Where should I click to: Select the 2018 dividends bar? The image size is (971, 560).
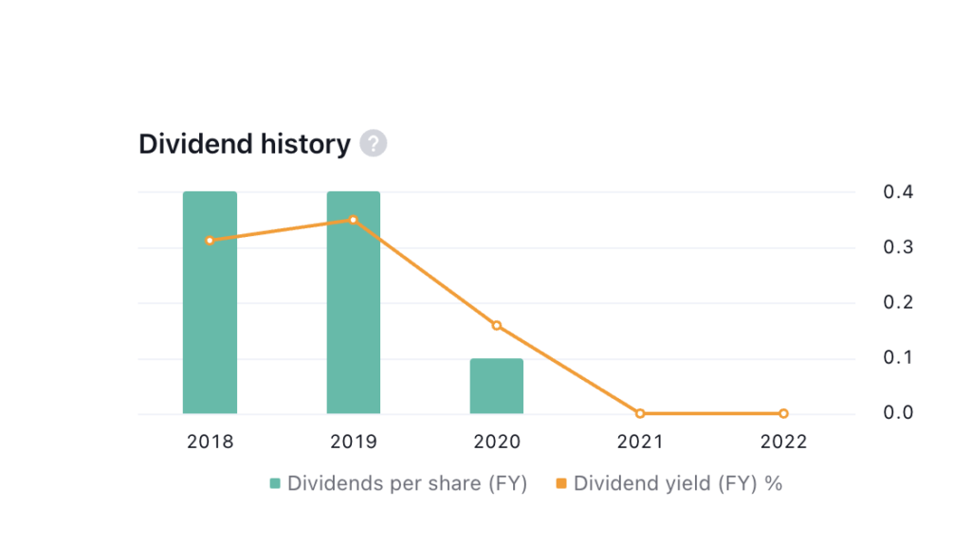pos(210,302)
